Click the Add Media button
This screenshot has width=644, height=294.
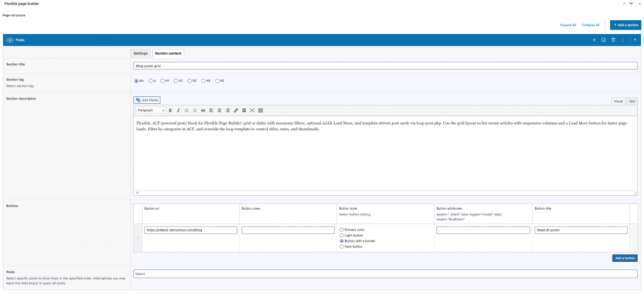coord(147,100)
